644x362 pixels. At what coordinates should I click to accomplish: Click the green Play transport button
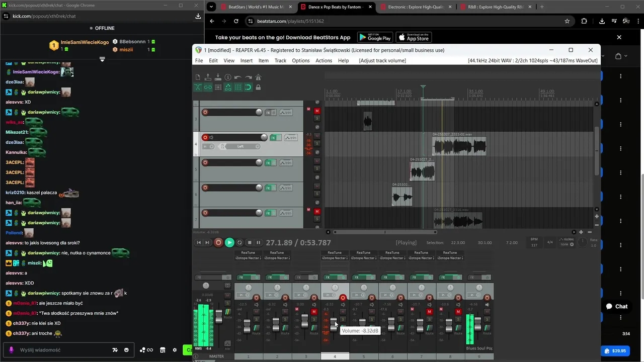(229, 243)
